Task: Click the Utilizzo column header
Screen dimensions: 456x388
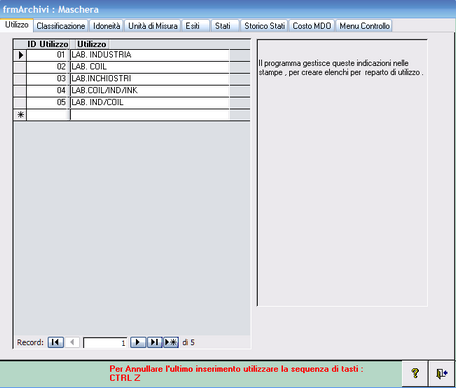Action: [91, 44]
